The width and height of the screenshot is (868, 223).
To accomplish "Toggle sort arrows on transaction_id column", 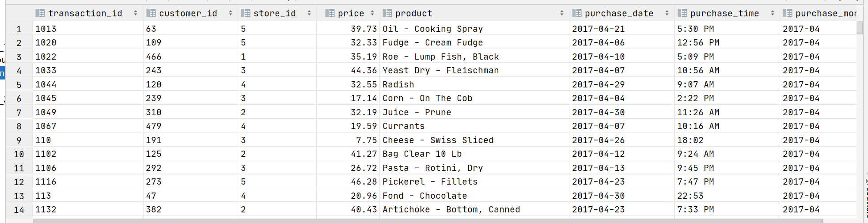I will click(135, 13).
